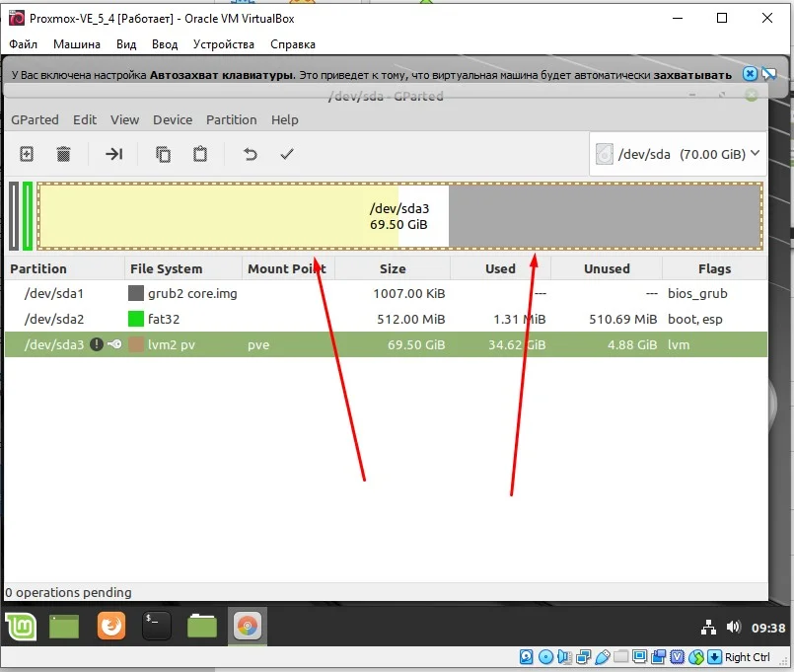Image resolution: width=794 pixels, height=672 pixels.
Task: Click the CPU virtualization V indicator
Action: click(x=677, y=657)
